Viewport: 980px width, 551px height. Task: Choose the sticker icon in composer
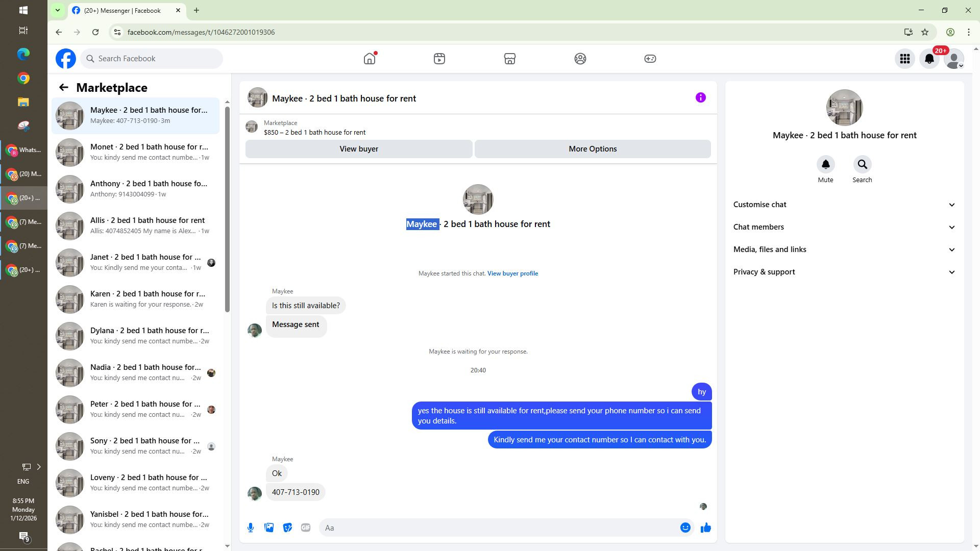point(287,528)
